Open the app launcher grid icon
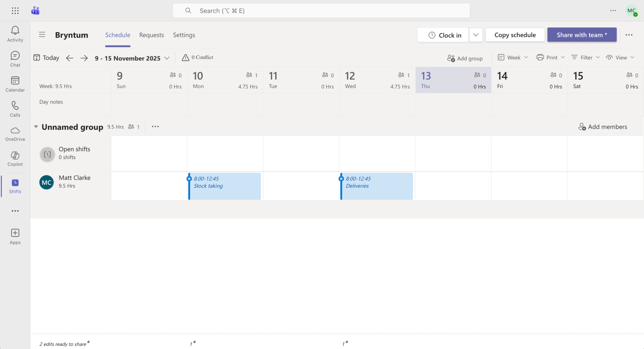 [x=15, y=11]
